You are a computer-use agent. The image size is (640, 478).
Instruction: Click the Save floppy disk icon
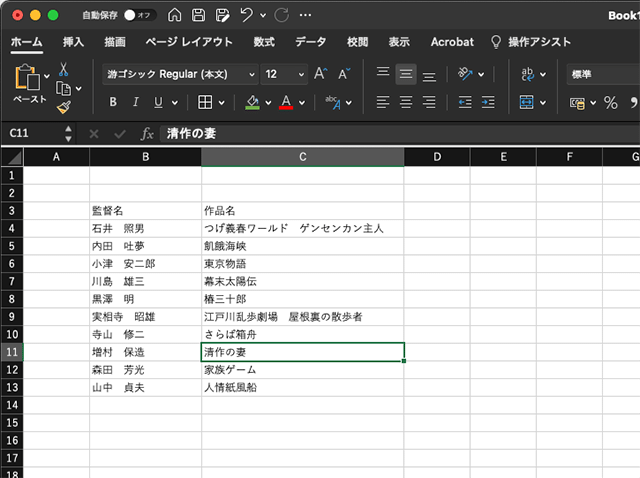[198, 16]
